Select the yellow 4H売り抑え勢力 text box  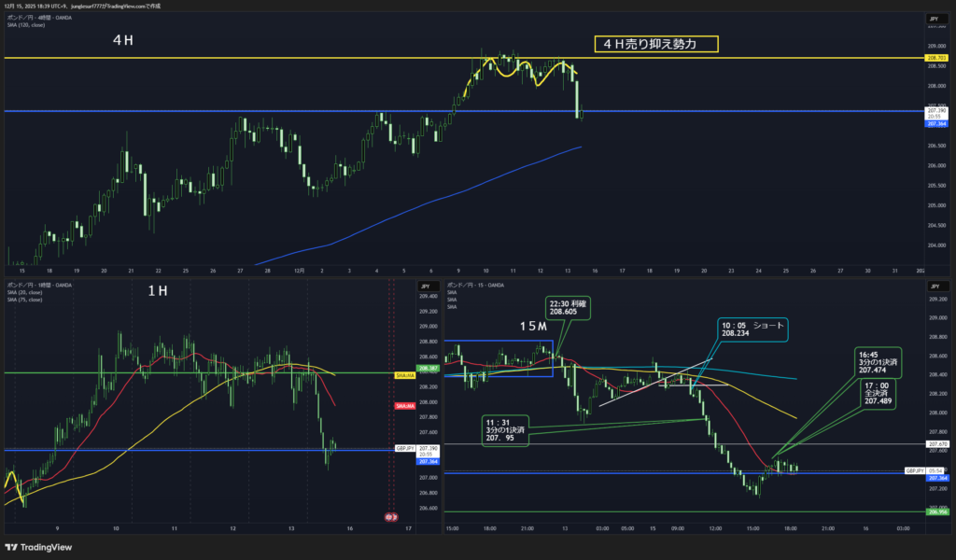click(656, 44)
